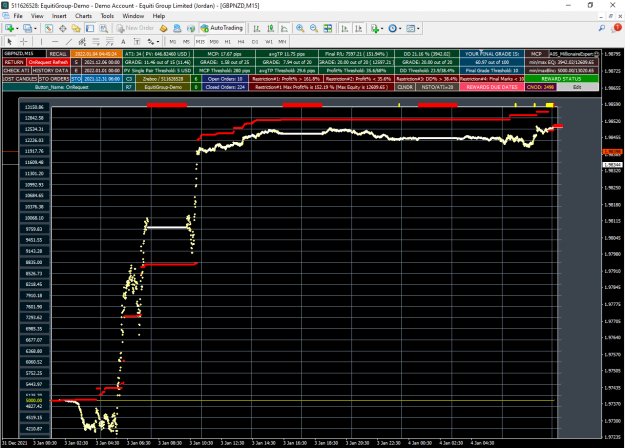The height and width of the screenshot is (448, 625).
Task: Toggle the Data Window crosshair-circle icon
Action: coord(63,28)
